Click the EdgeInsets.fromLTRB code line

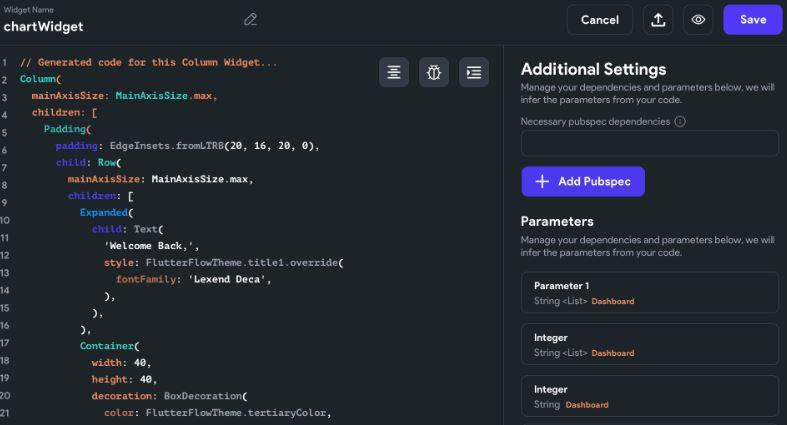coord(187,146)
